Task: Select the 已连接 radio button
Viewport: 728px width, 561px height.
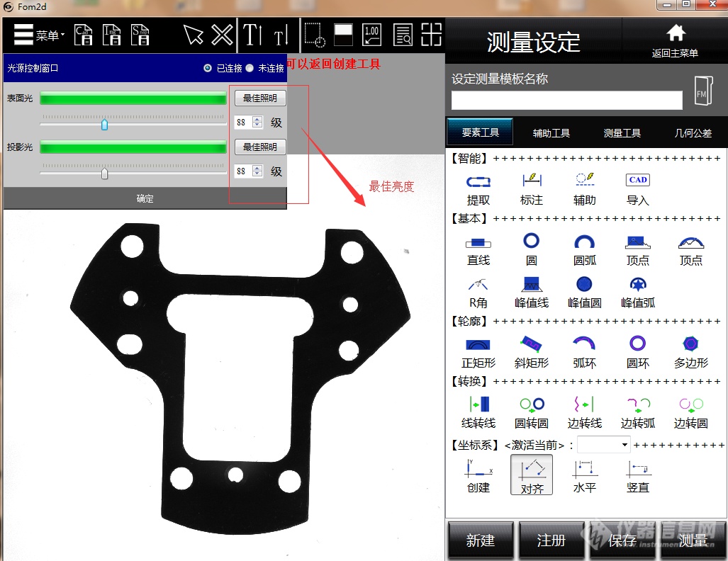Action: [208, 68]
